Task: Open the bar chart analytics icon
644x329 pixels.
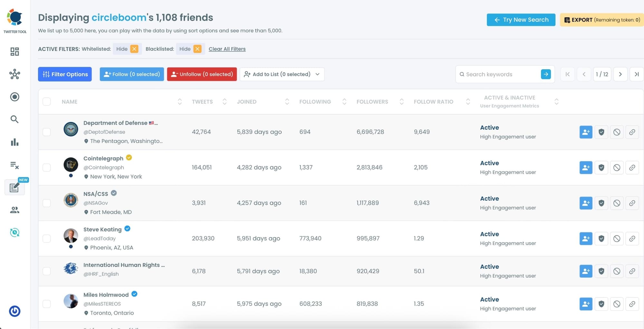Action: coord(14,142)
